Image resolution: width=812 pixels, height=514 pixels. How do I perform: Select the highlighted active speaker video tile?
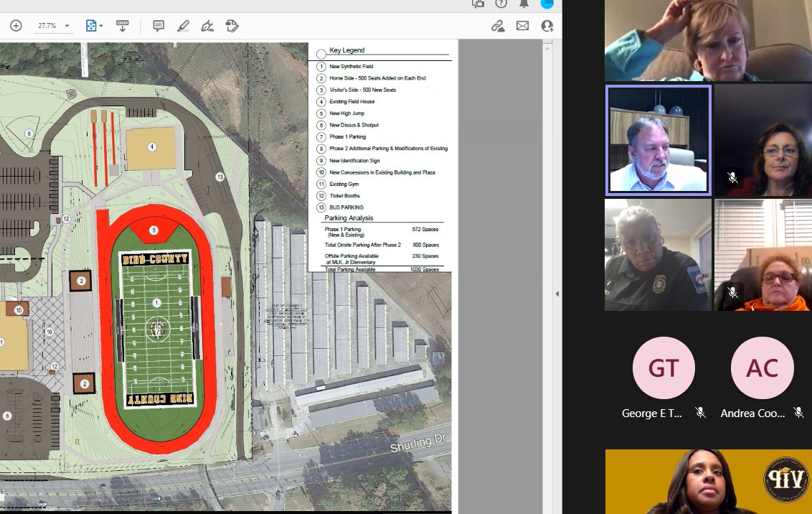658,141
